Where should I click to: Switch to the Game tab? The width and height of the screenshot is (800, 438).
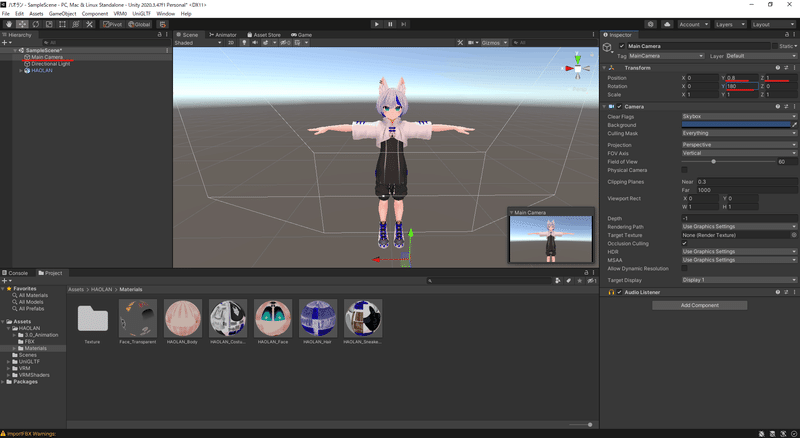302,35
